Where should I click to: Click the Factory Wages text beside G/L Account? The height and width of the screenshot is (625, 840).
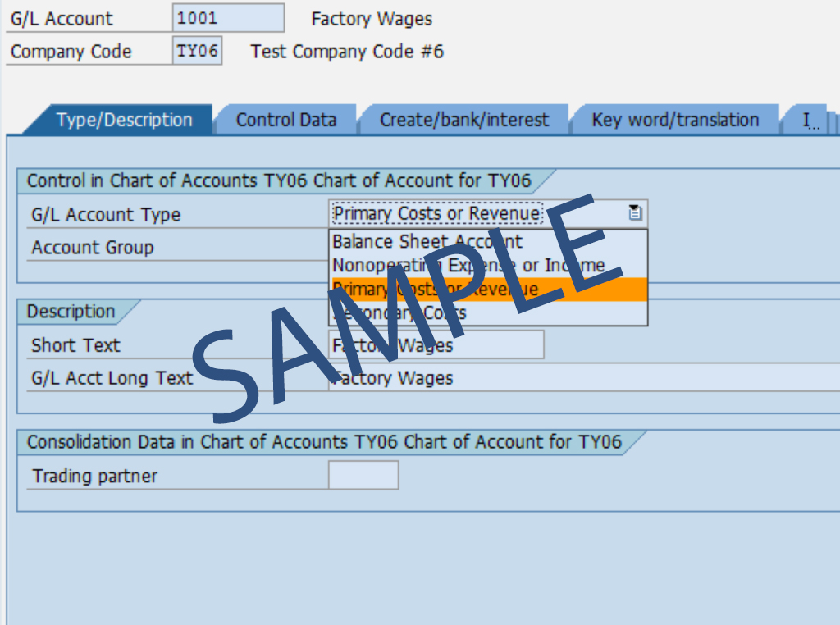372,19
